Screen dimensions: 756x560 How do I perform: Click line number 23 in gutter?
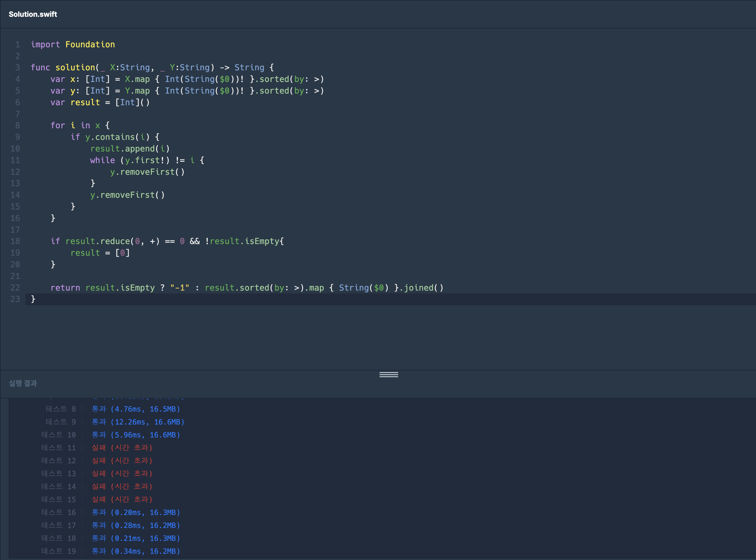pyautogui.click(x=15, y=299)
